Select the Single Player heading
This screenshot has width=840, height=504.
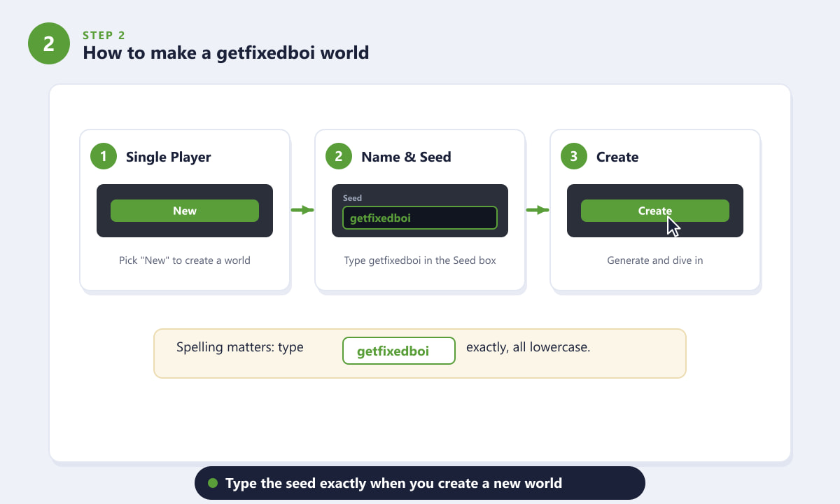click(x=168, y=157)
